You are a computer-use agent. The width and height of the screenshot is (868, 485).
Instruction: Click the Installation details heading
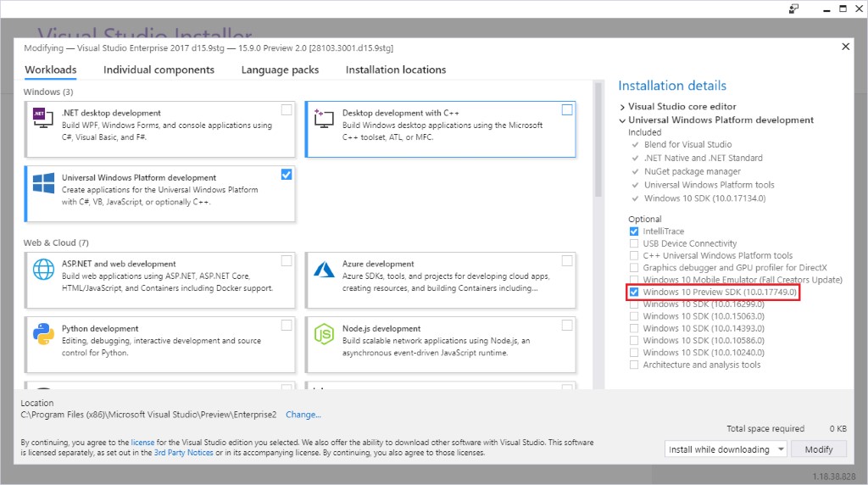point(672,86)
